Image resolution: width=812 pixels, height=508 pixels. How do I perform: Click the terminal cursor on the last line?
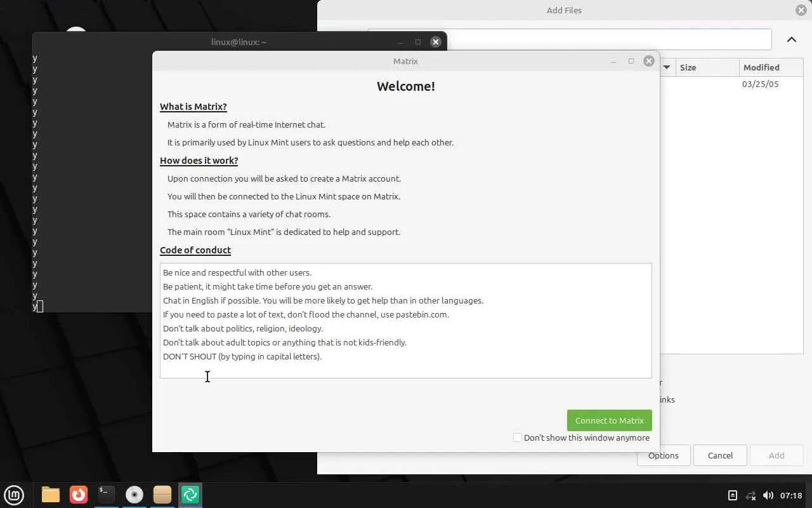click(40, 307)
